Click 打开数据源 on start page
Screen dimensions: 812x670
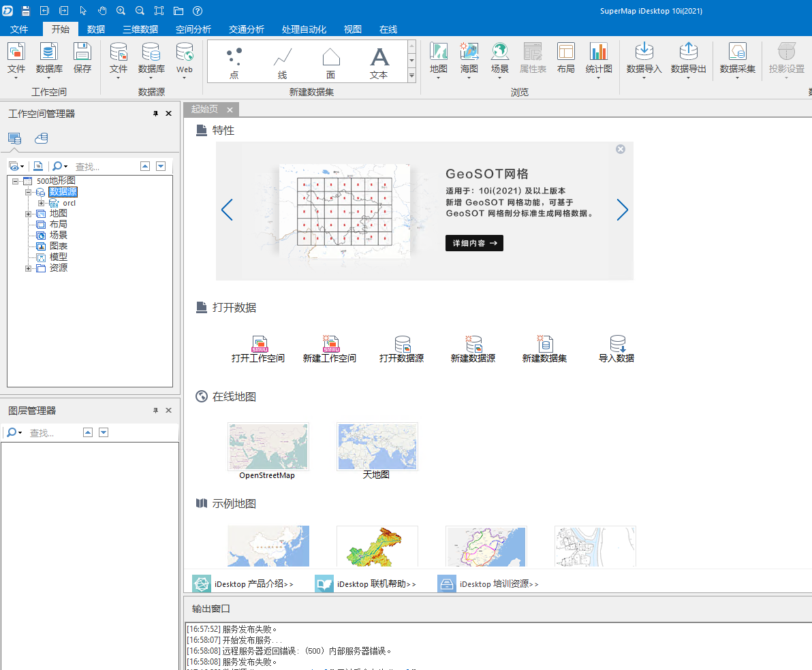[401, 349]
